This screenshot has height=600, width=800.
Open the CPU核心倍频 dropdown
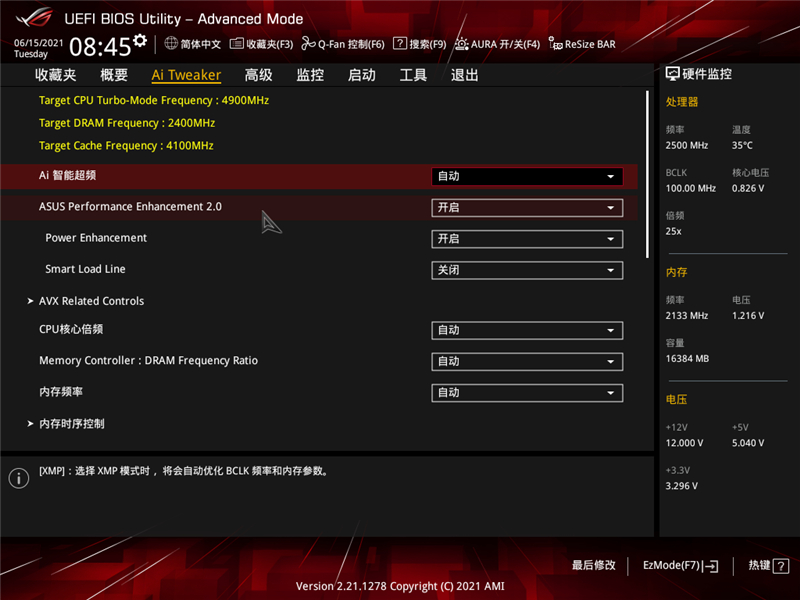click(527, 330)
